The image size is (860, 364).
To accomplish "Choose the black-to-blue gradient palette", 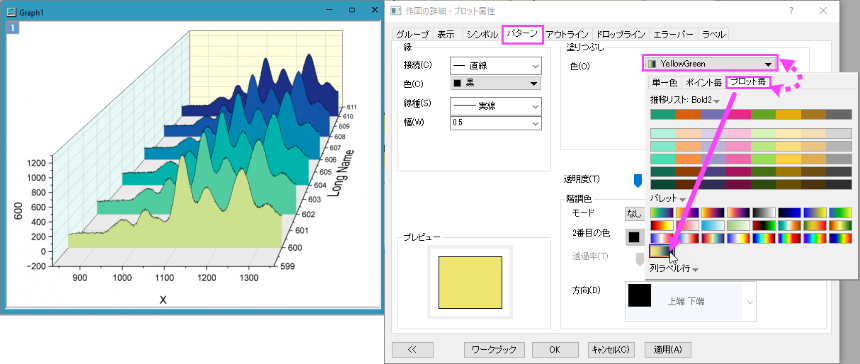I will [x=789, y=213].
